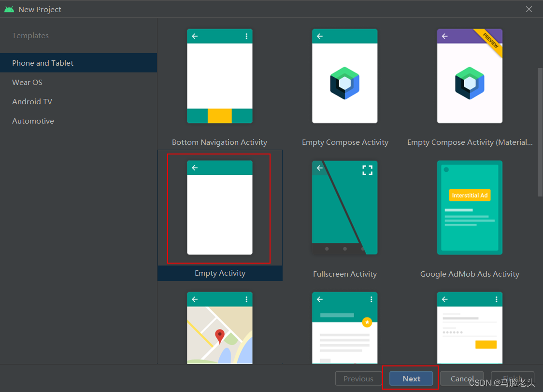Click the three-dot menu in the Bottom Navigation preview

246,36
